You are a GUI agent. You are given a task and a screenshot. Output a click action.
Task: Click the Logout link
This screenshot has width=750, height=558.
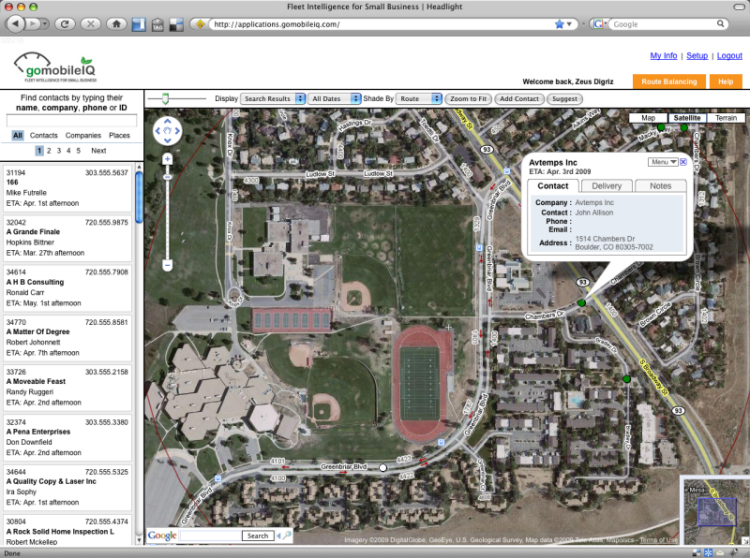pyautogui.click(x=729, y=56)
